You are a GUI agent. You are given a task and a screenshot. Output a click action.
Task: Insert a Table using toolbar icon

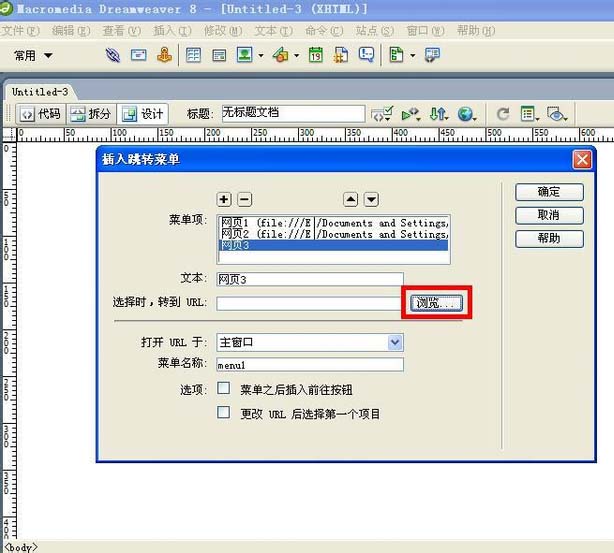(193, 55)
